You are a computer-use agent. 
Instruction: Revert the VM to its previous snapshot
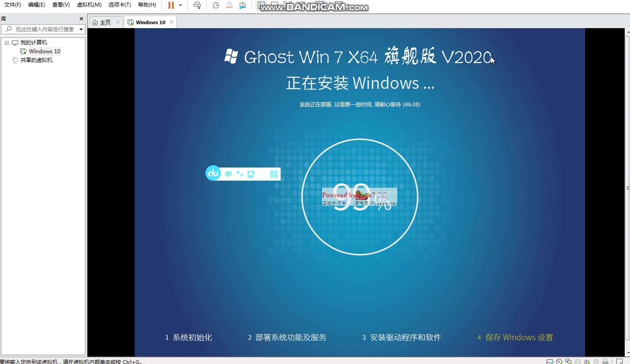(229, 5)
